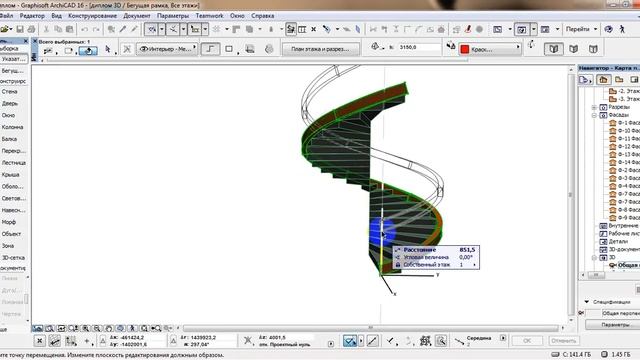Click the Save icon in the toolbar
Screen dimensions: 640x360
(20, 29)
